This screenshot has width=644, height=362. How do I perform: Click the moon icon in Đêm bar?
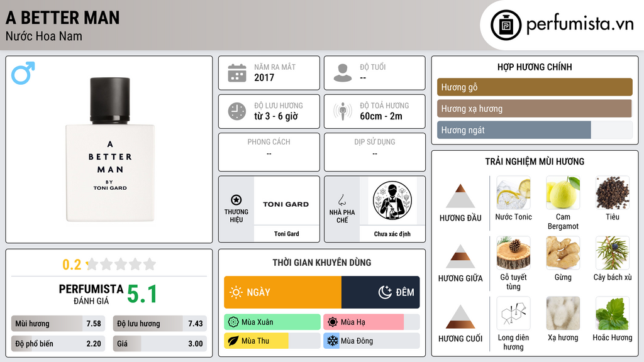tap(386, 292)
